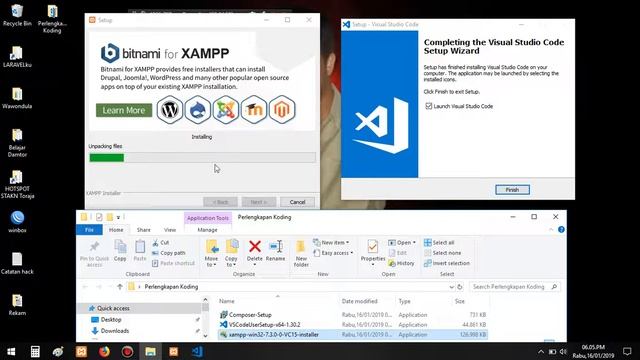Select the LARAVELku desktop icon
The width and height of the screenshot is (640, 360).
[17, 57]
